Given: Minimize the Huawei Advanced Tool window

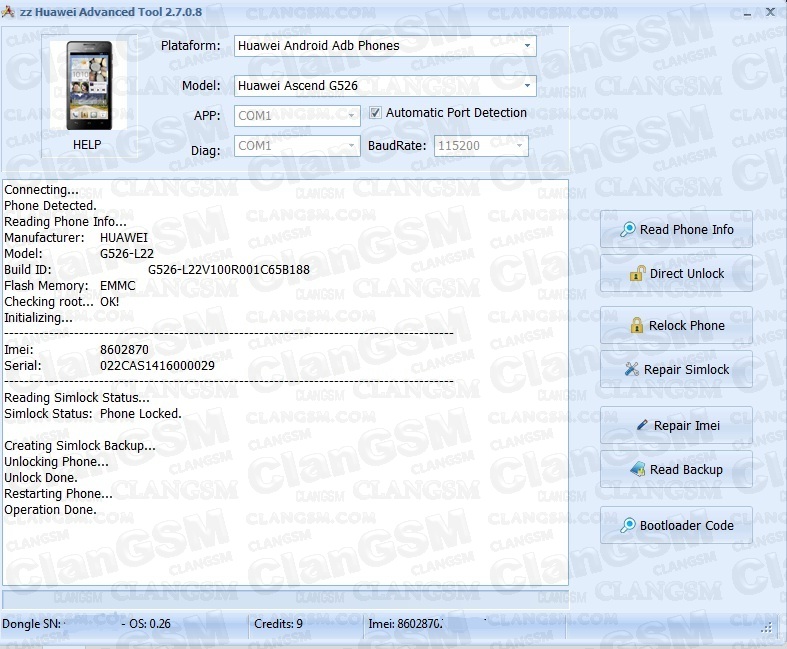Looking at the screenshot, I should [x=747, y=13].
